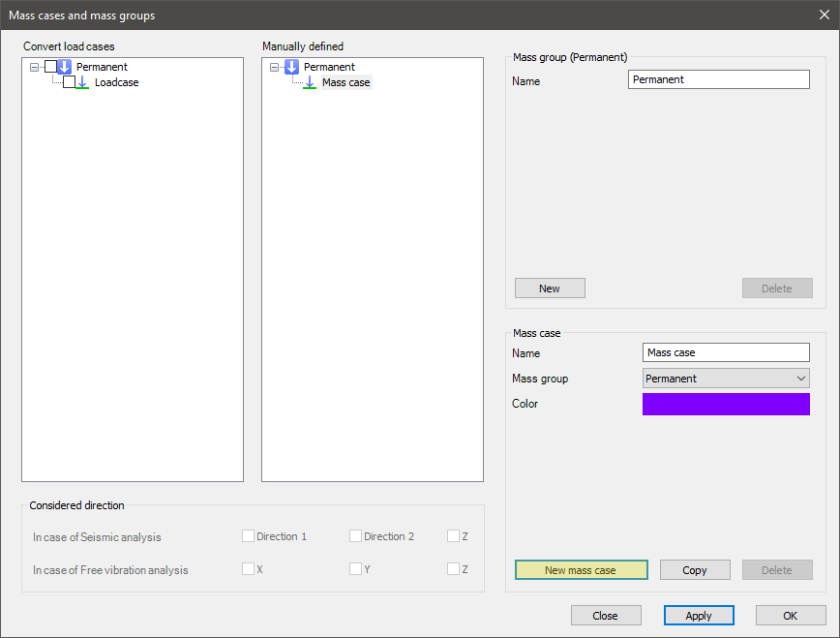Click New mass group button
The width and height of the screenshot is (840, 638).
pos(550,289)
